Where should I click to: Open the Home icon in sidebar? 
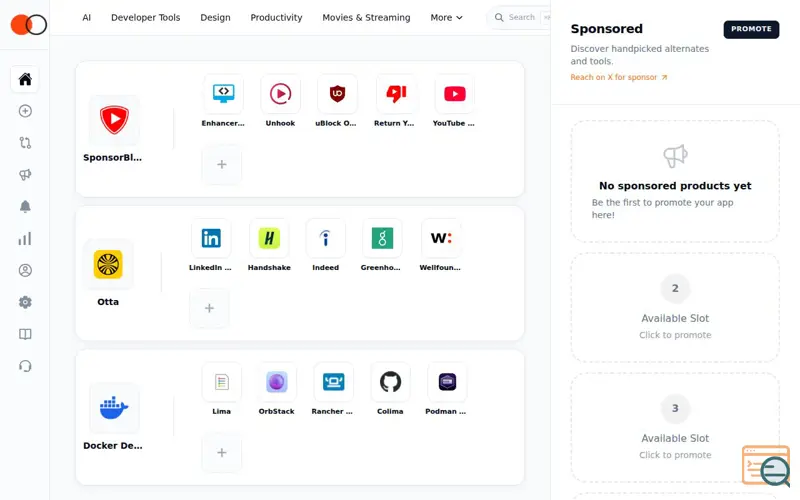(x=25, y=79)
